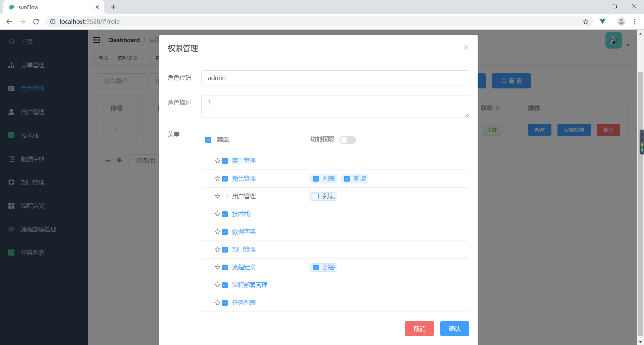This screenshot has width=644, height=345.
Task: Click the star icon next to 用户管理
Action: 217,196
